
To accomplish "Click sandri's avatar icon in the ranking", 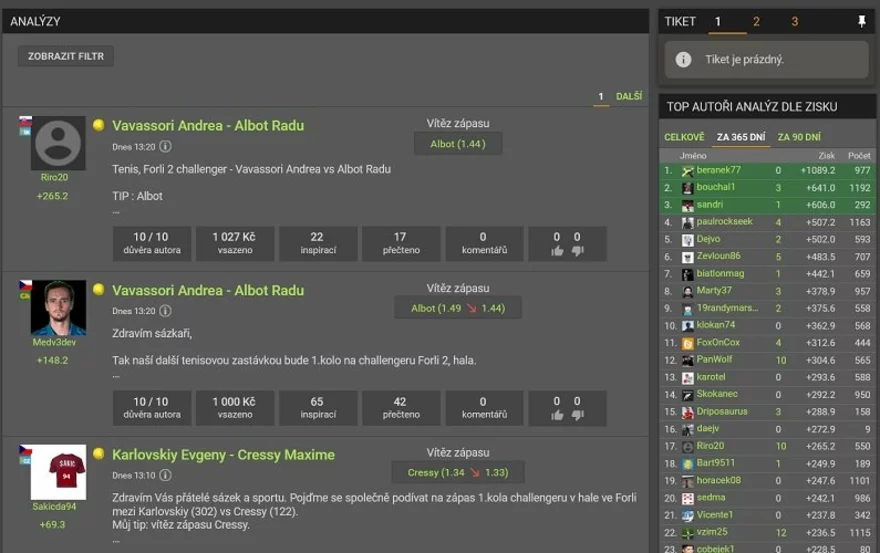I will 688,205.
